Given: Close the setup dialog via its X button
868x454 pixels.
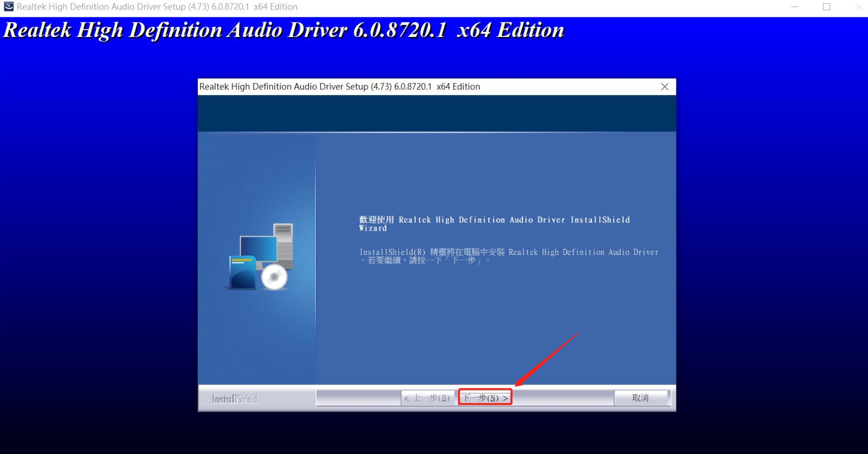Looking at the screenshot, I should click(665, 87).
